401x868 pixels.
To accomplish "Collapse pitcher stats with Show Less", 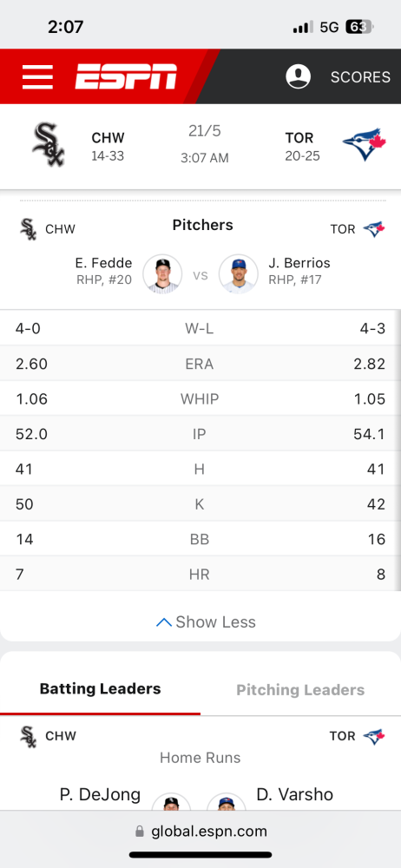I will 206,622.
